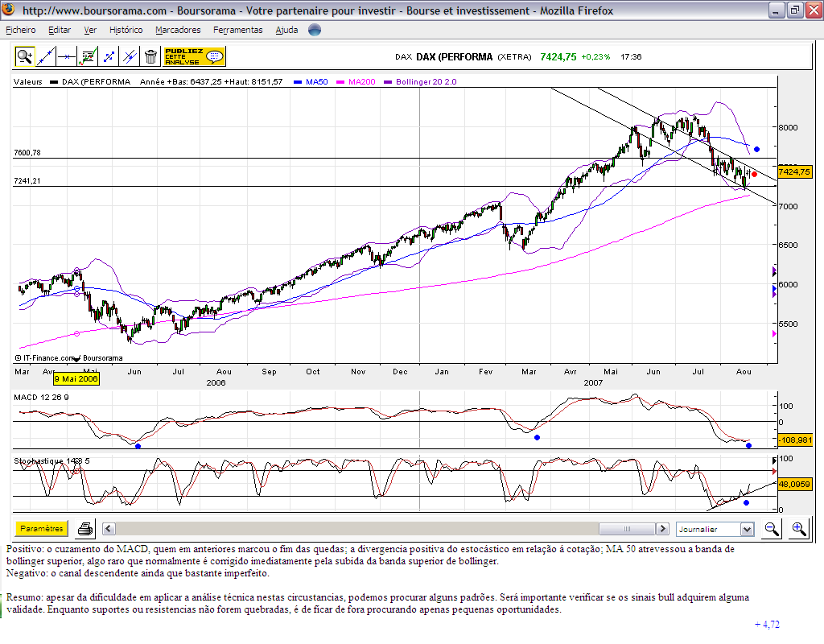Click the scrollbar right arrow
The width and height of the screenshot is (824, 644).
663,528
